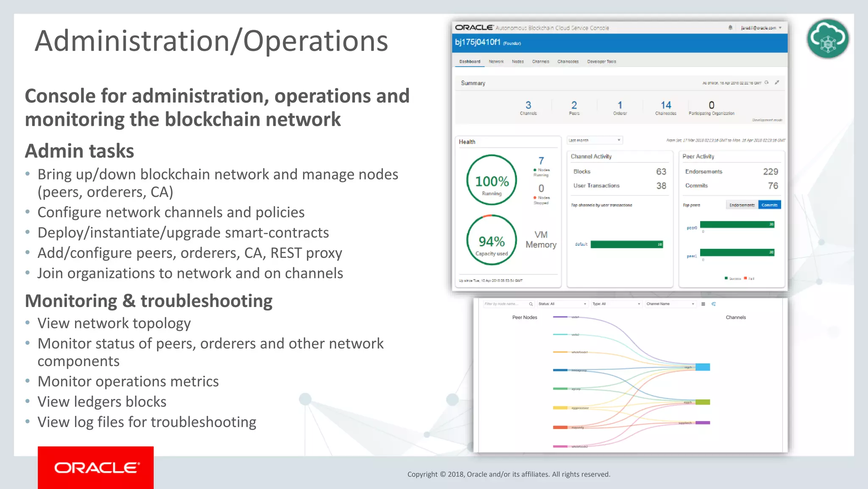Image resolution: width=868 pixels, height=489 pixels.
Task: Click the supplierch purple channel block
Action: click(x=703, y=422)
